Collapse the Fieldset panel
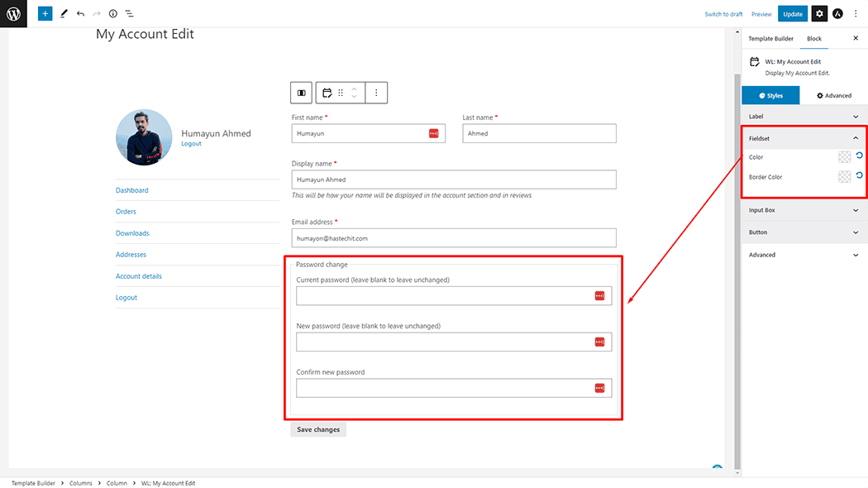Viewport: 868px width, 488px height. pyautogui.click(x=855, y=139)
